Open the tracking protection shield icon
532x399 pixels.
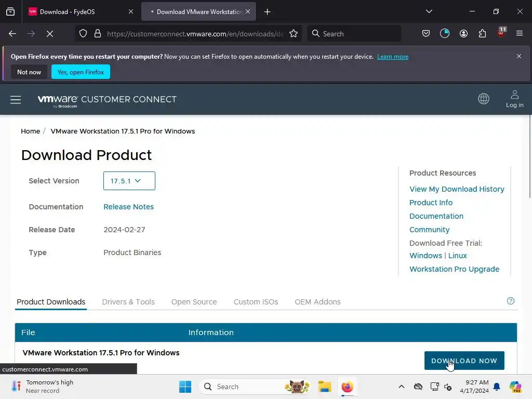[x=83, y=34]
